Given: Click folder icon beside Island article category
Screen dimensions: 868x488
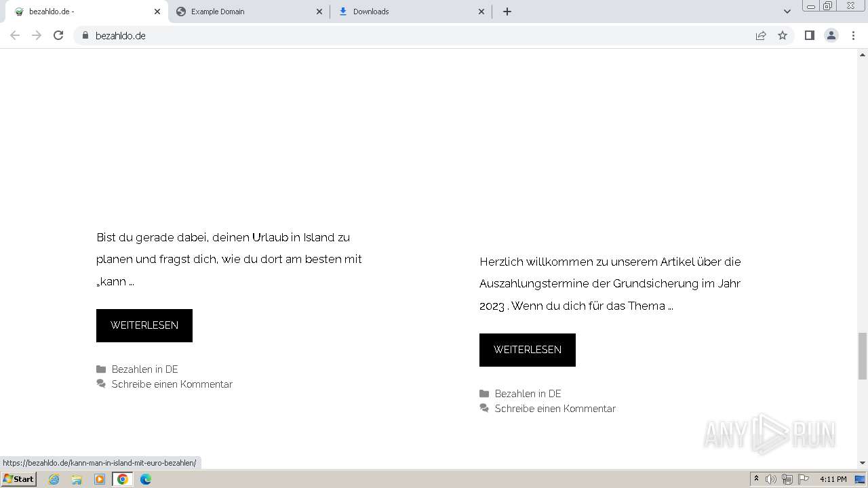Looking at the screenshot, I should [101, 369].
